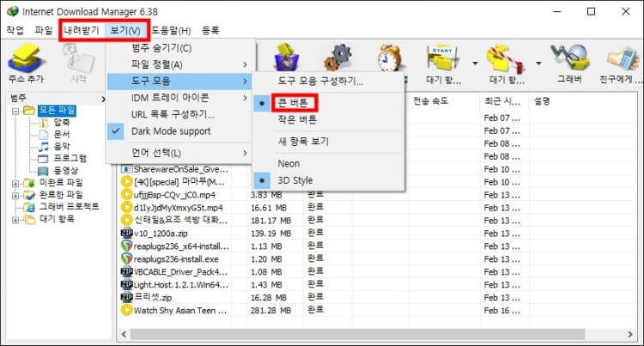Click the ShareWareOnSale file icon
The height and width of the screenshot is (346, 644).
[x=126, y=169]
